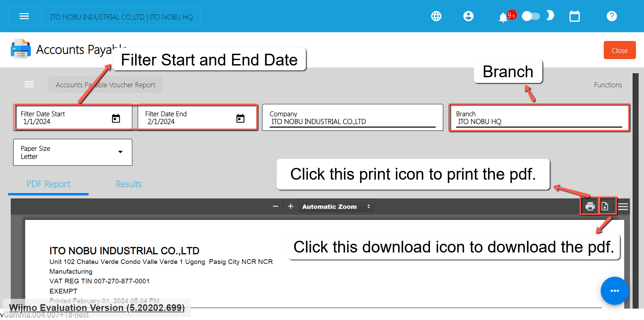Click the Branch field ITO NOBU HQ

(539, 118)
